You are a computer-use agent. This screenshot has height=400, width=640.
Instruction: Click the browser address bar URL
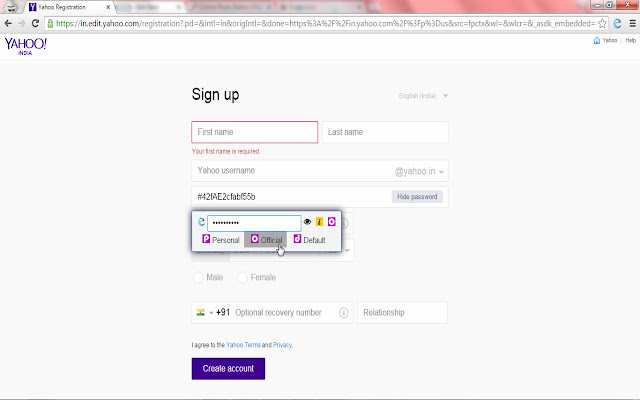(x=326, y=24)
